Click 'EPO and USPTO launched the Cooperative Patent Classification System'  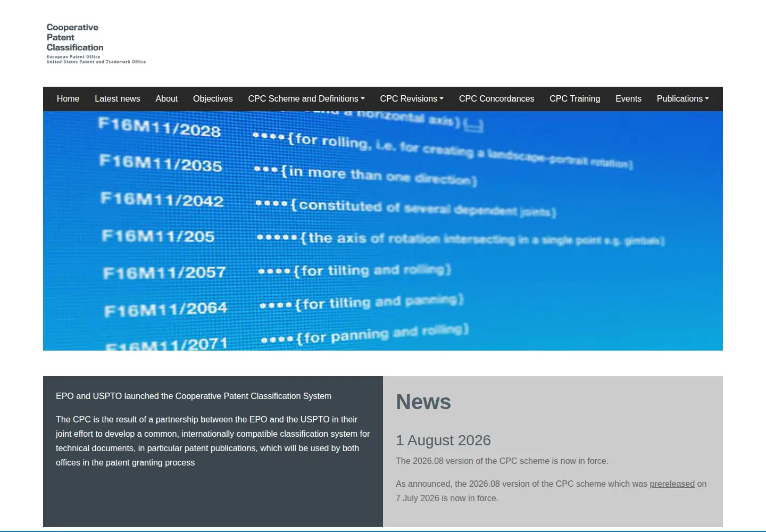(194, 396)
